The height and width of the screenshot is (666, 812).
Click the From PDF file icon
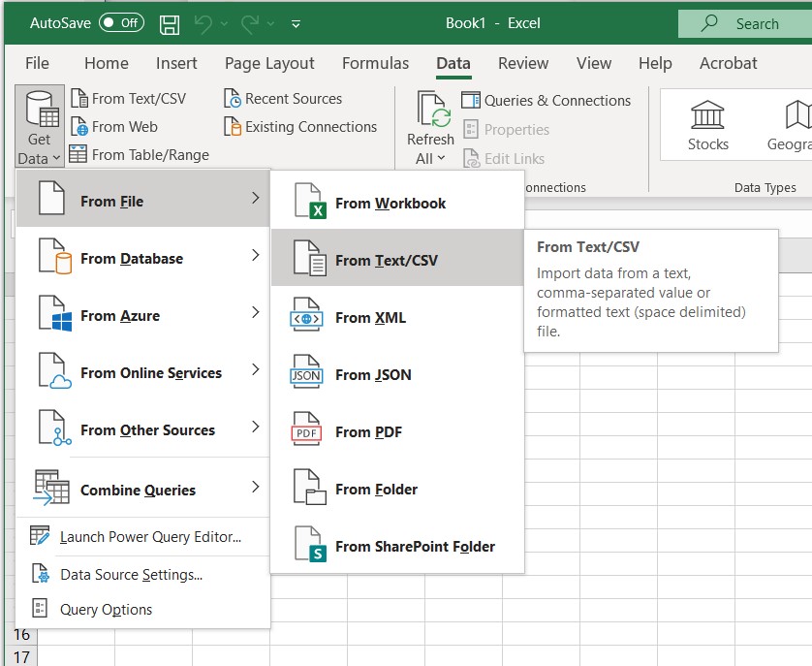coord(306,428)
